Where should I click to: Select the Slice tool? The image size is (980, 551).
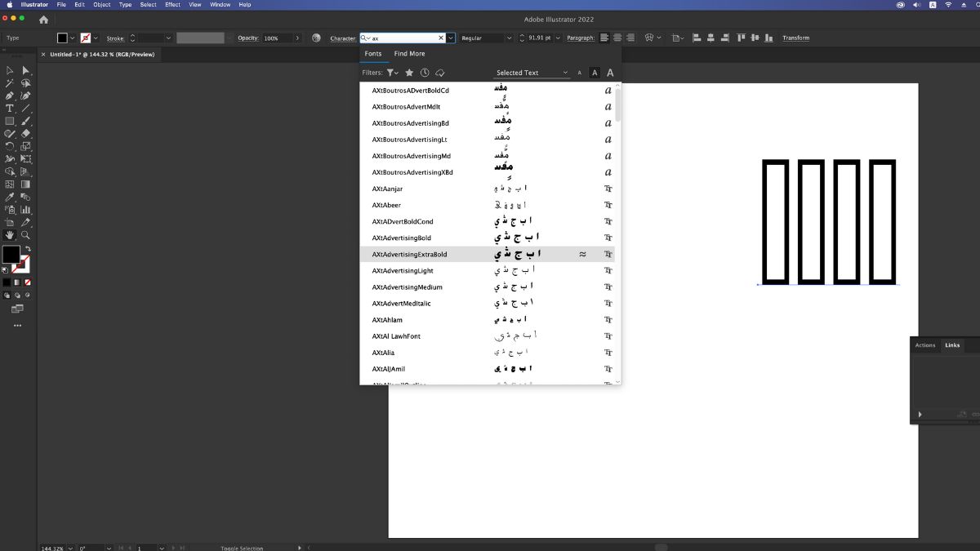point(26,222)
